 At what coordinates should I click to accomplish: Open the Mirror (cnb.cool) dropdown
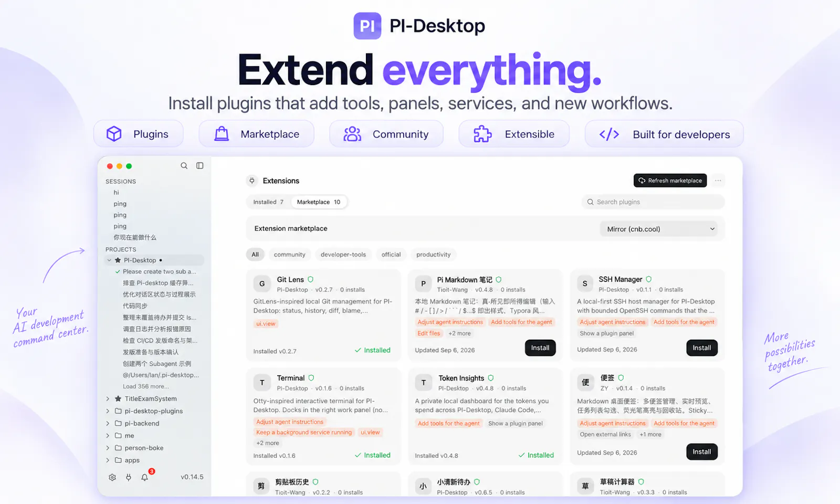pyautogui.click(x=659, y=229)
